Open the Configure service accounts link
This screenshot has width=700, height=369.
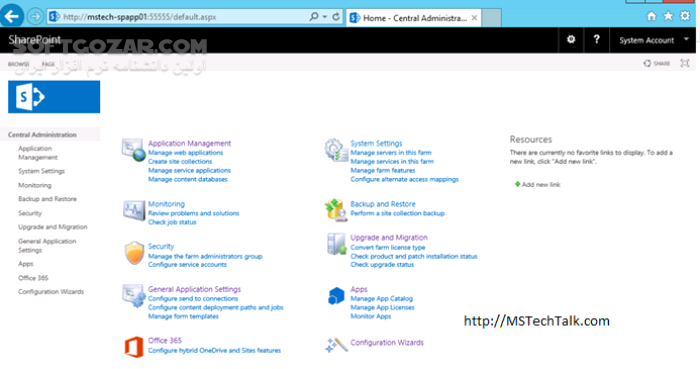pyautogui.click(x=187, y=265)
